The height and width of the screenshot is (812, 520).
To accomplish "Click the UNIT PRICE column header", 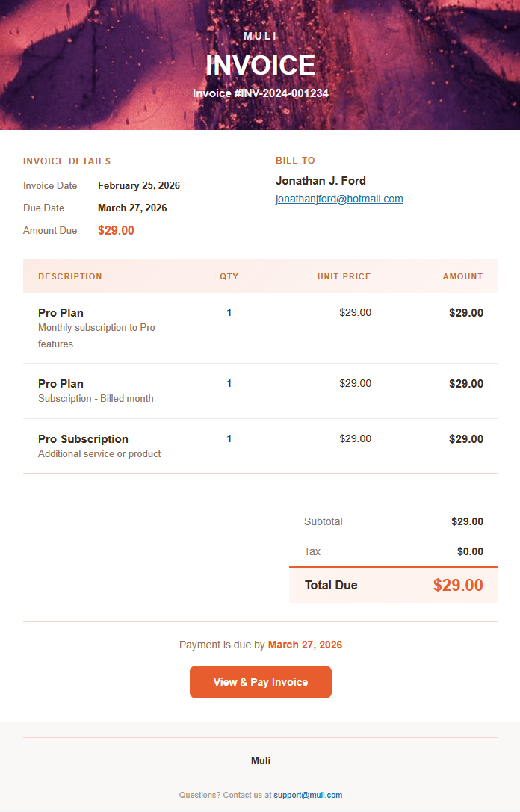I will pyautogui.click(x=344, y=276).
